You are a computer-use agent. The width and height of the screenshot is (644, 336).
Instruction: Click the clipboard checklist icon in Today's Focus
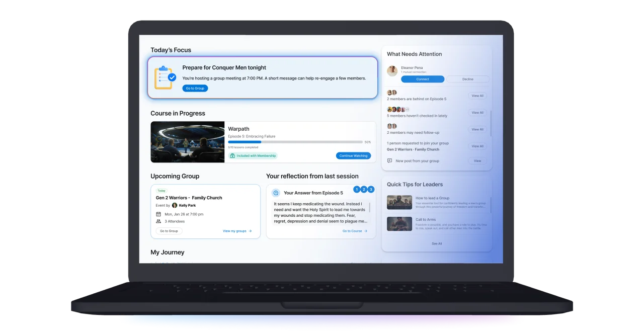point(165,78)
